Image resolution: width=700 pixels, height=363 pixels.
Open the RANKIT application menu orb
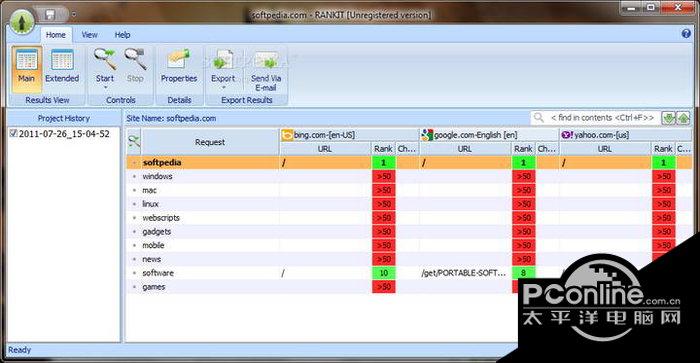pyautogui.click(x=21, y=21)
